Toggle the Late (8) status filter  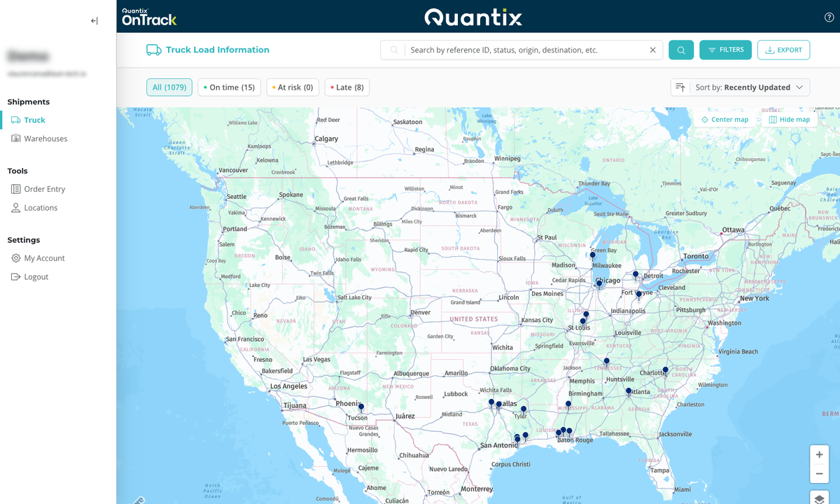tap(346, 87)
